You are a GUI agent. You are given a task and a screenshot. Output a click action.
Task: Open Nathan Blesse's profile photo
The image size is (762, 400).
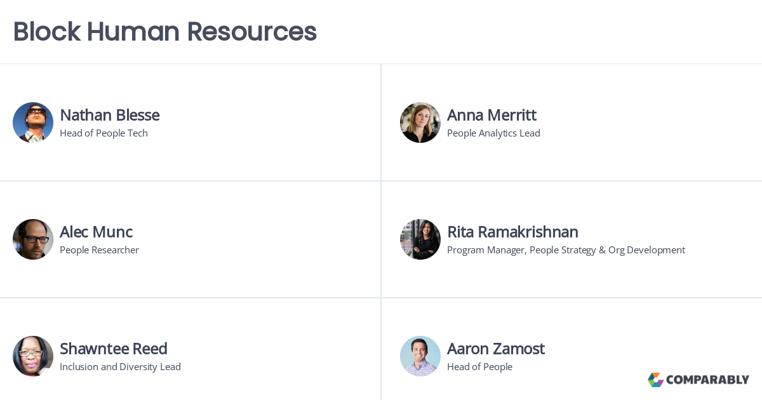pos(33,122)
